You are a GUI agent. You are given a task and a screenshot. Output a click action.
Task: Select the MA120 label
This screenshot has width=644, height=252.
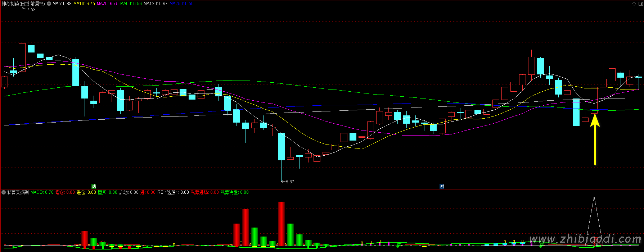point(155,4)
